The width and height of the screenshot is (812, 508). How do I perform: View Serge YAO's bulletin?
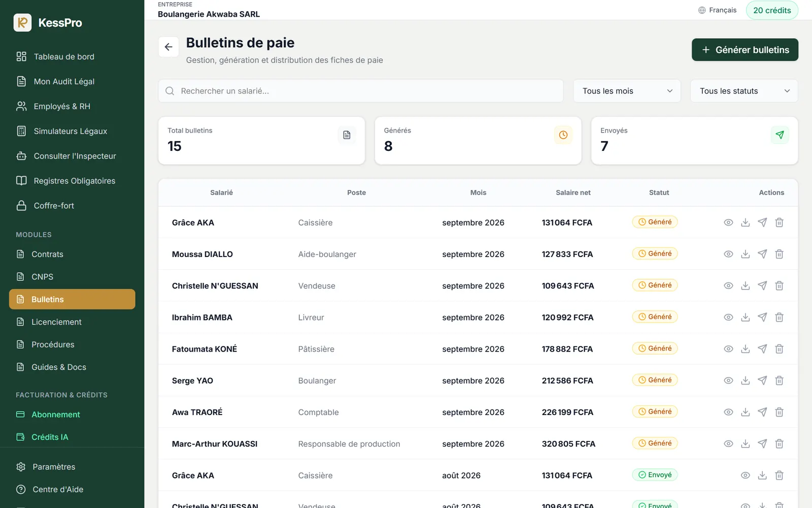728,380
